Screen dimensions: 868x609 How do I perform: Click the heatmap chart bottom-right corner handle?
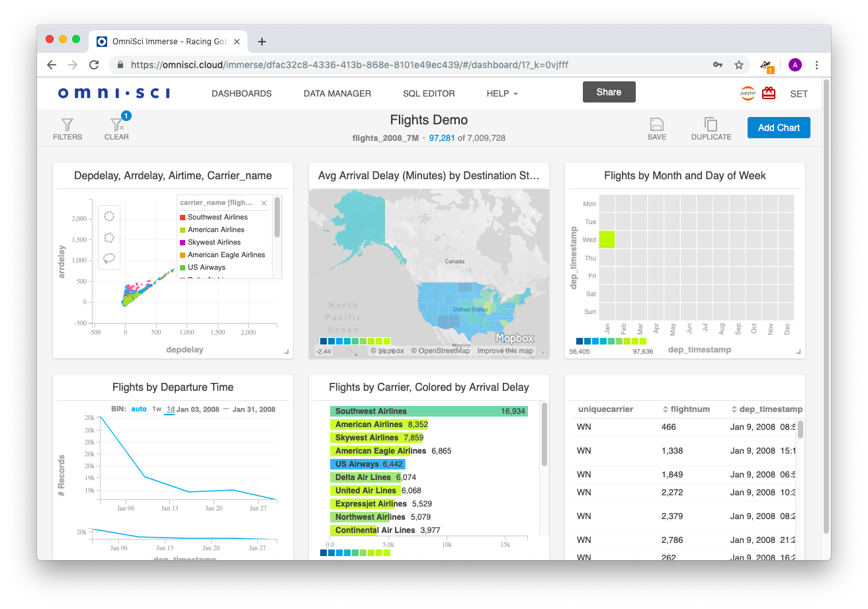799,352
